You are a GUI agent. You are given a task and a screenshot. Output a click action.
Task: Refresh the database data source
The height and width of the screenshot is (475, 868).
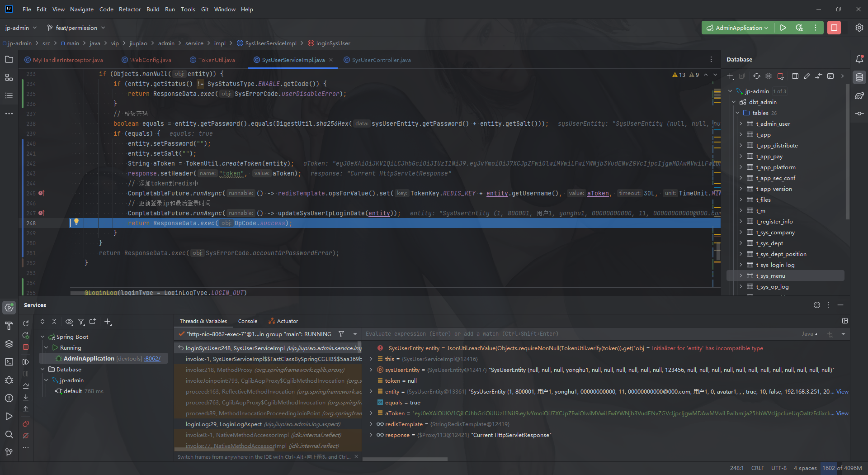756,76
